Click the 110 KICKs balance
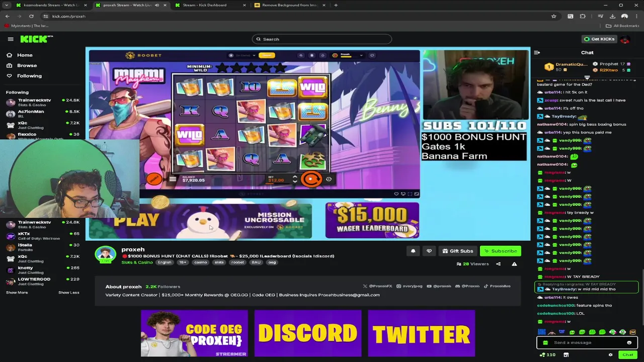The image size is (644, 362). (547, 355)
